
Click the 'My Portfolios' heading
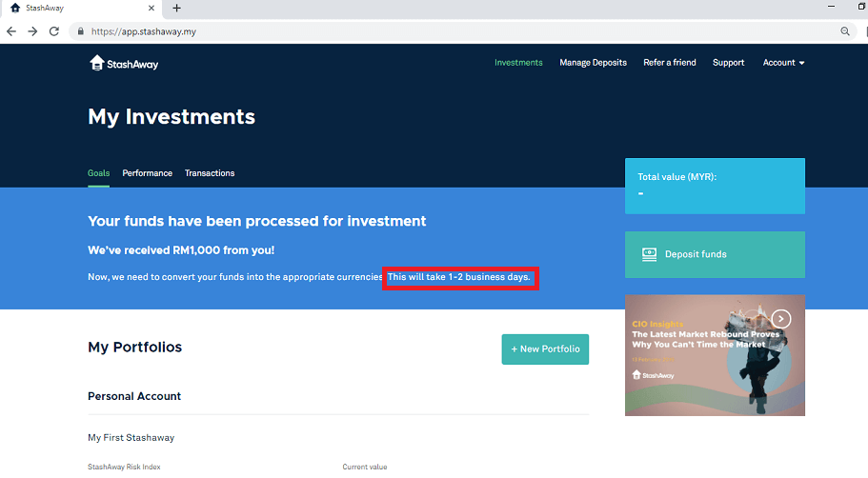pos(134,347)
